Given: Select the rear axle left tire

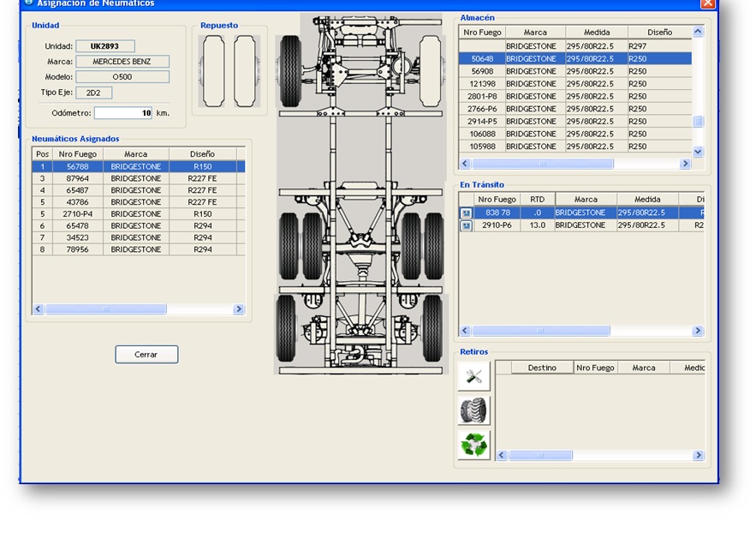Looking at the screenshot, I should [286, 328].
